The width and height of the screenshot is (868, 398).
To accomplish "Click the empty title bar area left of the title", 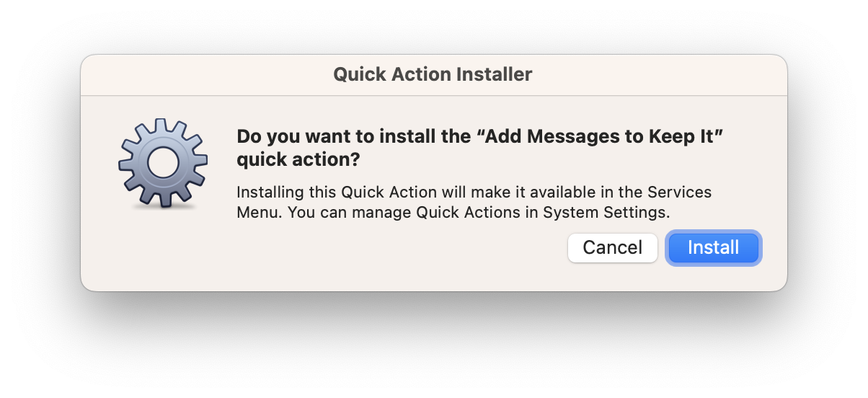I will (206, 74).
